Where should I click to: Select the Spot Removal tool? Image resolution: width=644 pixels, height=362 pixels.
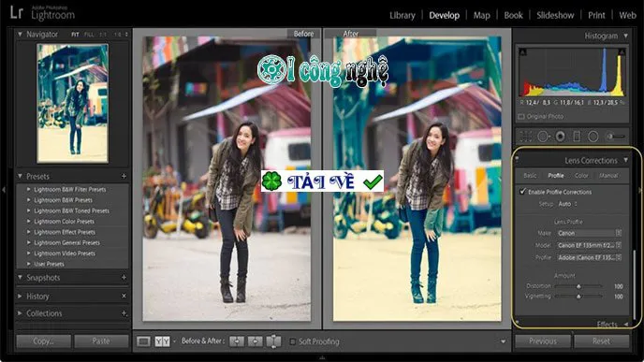pyautogui.click(x=543, y=136)
